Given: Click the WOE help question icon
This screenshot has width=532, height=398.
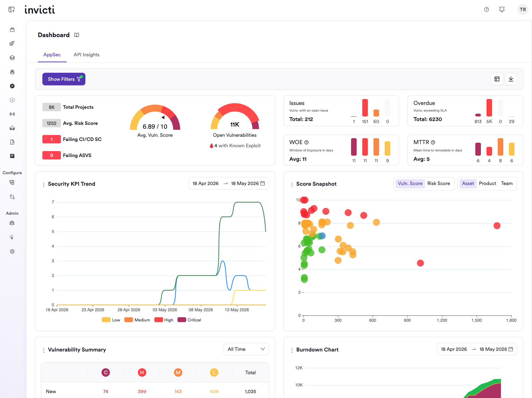Looking at the screenshot, I should [307, 142].
